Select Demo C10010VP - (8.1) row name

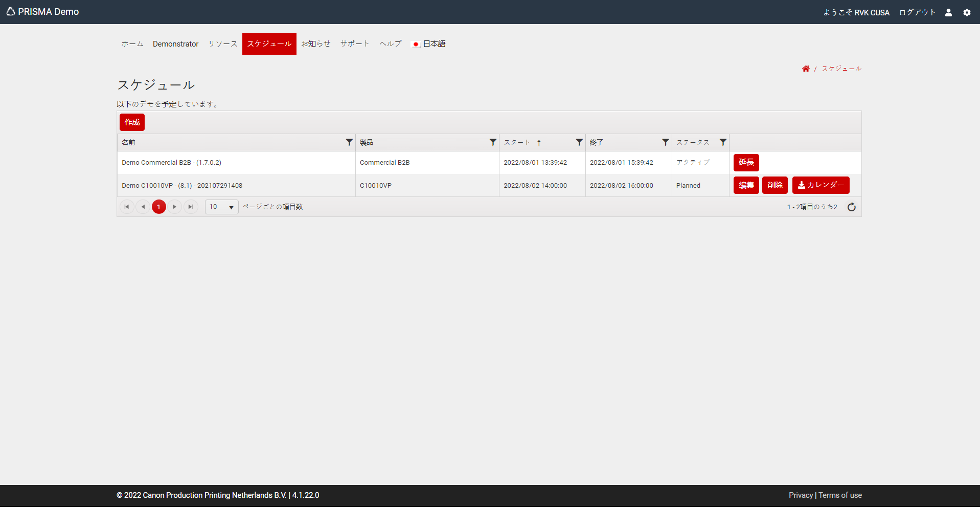pyautogui.click(x=182, y=186)
